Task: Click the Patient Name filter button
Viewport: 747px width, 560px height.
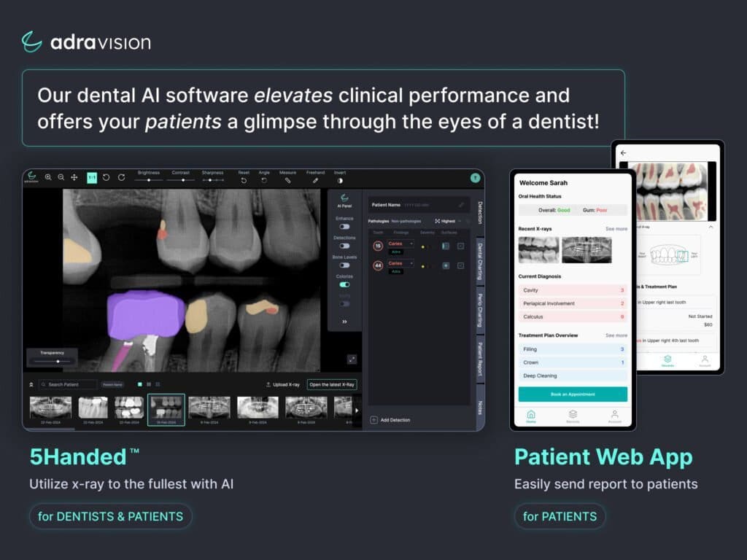Action: coord(112,384)
